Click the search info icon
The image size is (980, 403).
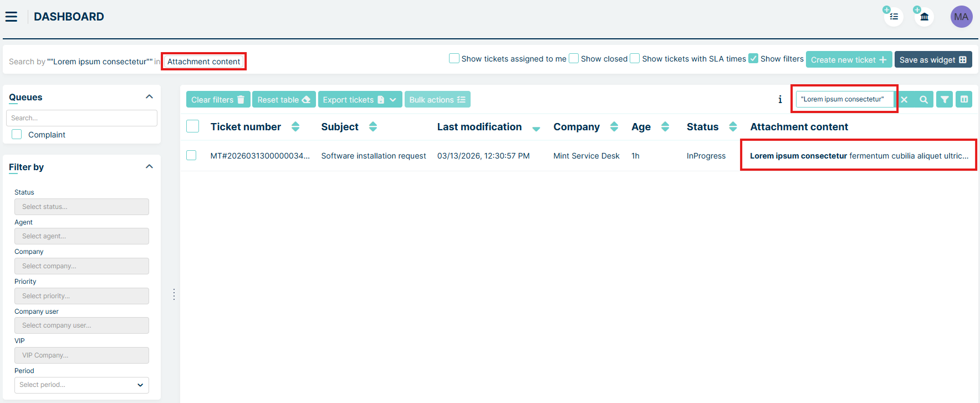click(x=780, y=100)
